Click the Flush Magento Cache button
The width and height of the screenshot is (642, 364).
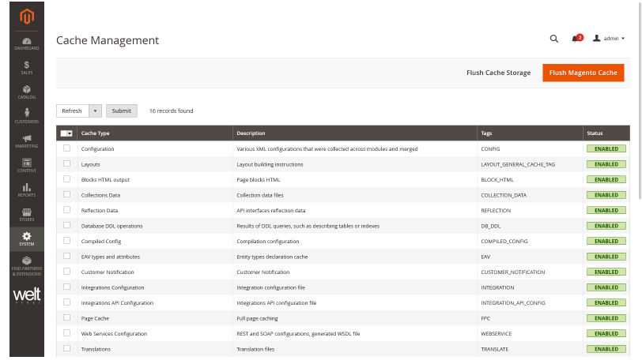pyautogui.click(x=583, y=73)
